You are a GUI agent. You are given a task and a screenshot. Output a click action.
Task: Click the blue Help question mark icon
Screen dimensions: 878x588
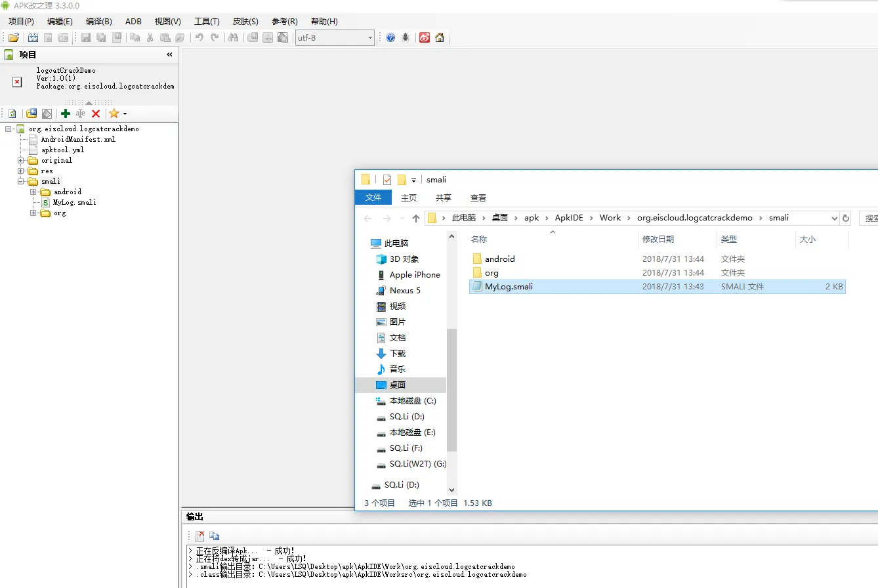coord(390,37)
